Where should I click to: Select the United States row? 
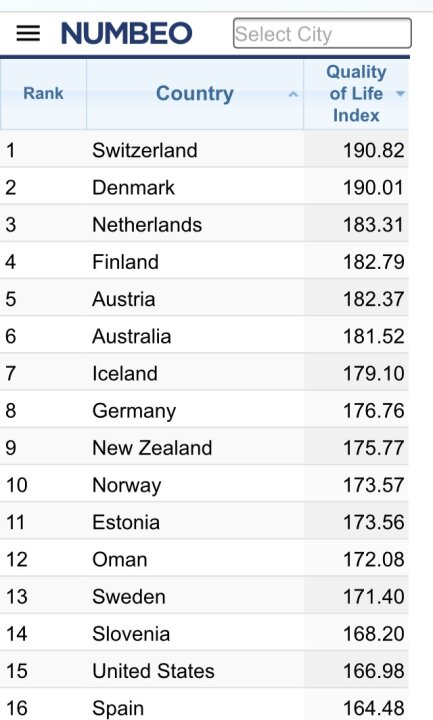click(x=204, y=671)
